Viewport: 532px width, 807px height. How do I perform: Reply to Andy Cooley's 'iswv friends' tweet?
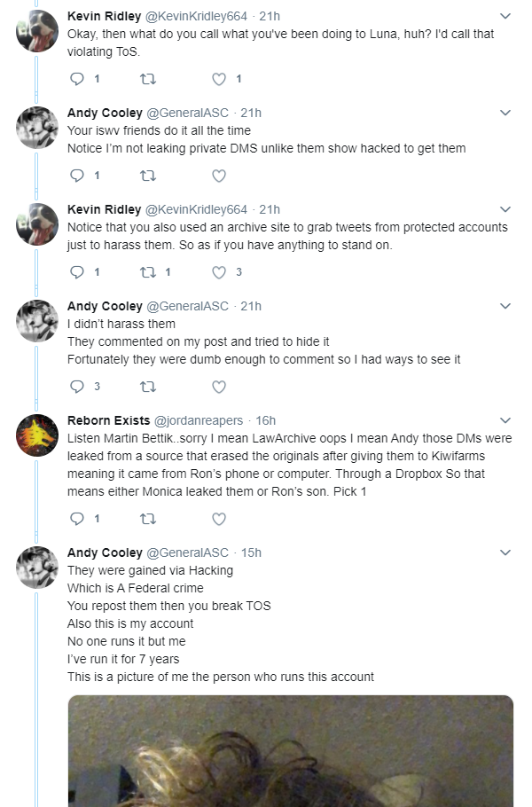(77, 176)
